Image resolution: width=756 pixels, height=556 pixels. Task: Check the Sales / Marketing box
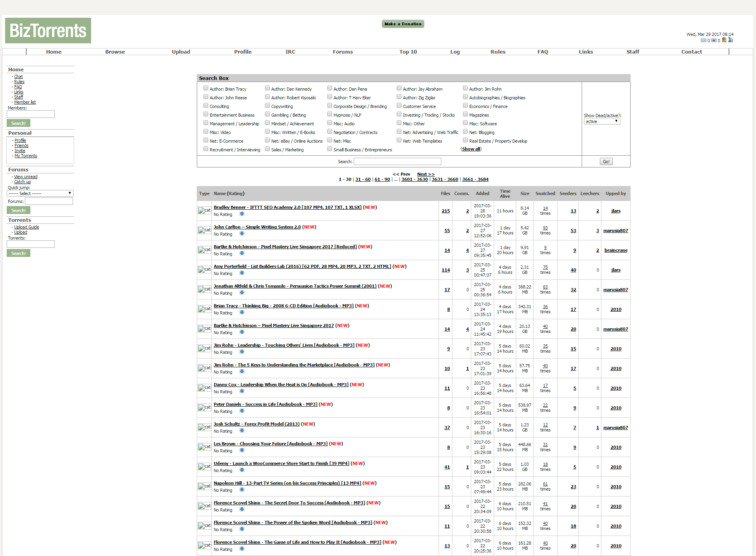(x=267, y=149)
